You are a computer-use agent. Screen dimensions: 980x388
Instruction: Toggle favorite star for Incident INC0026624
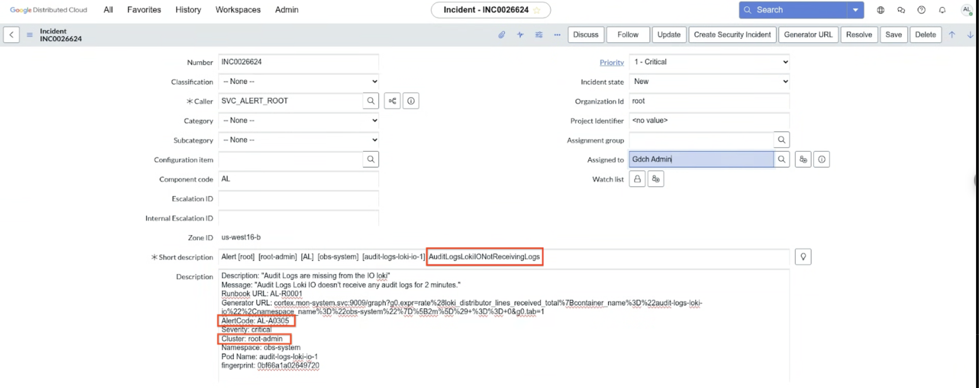click(537, 10)
